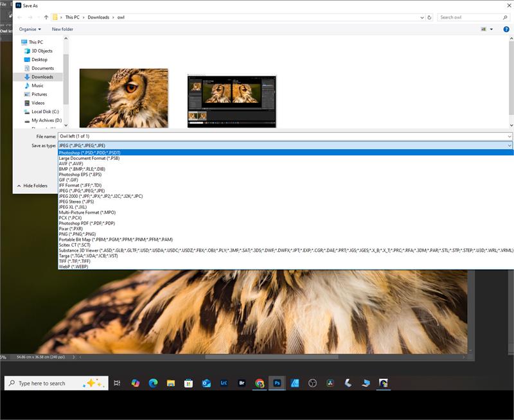Open Microsoft Edge from the taskbar
This screenshot has width=514, height=420.
[153, 383]
